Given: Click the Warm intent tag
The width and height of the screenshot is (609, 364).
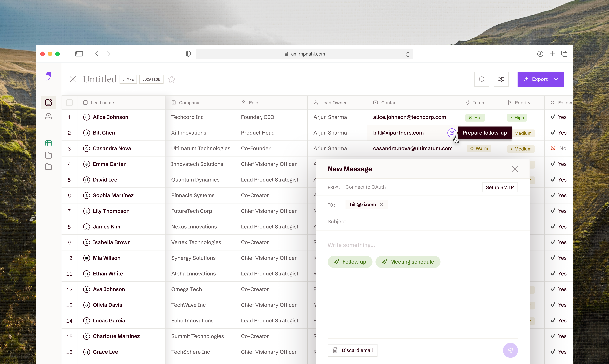Looking at the screenshot, I should pos(479,148).
